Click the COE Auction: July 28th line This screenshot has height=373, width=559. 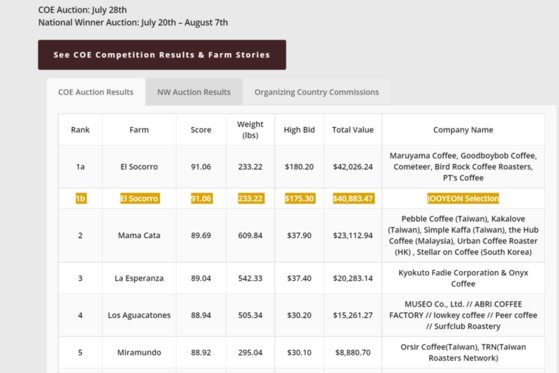(x=82, y=10)
